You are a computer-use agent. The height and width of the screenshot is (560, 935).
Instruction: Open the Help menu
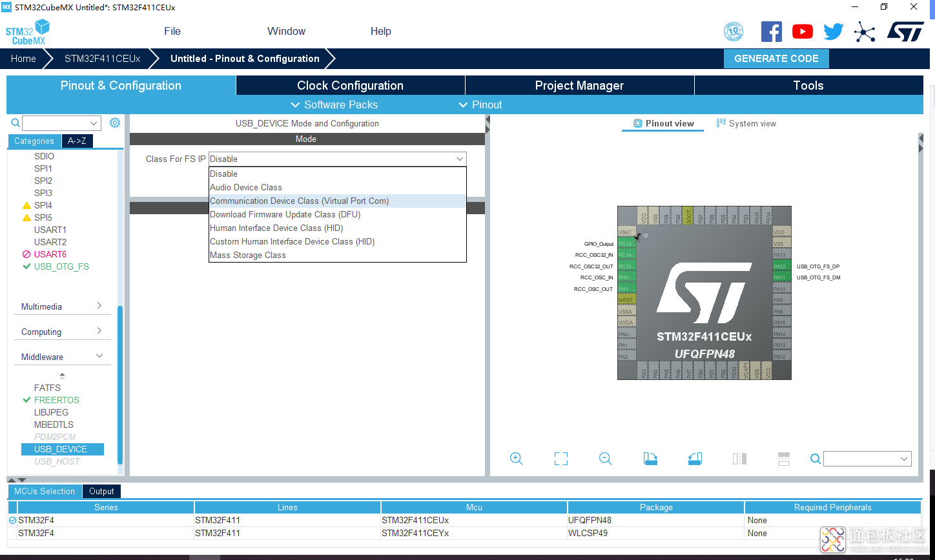(x=380, y=31)
